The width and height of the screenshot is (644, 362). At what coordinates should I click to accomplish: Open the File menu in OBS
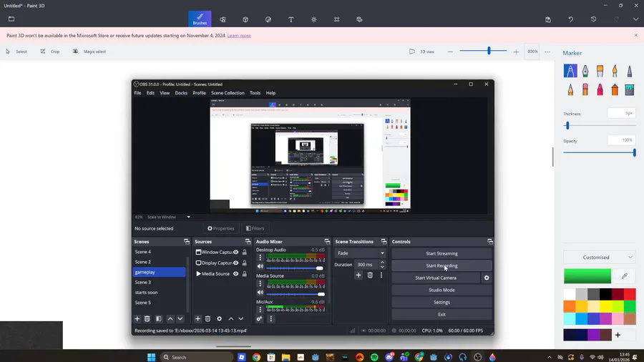(x=137, y=93)
